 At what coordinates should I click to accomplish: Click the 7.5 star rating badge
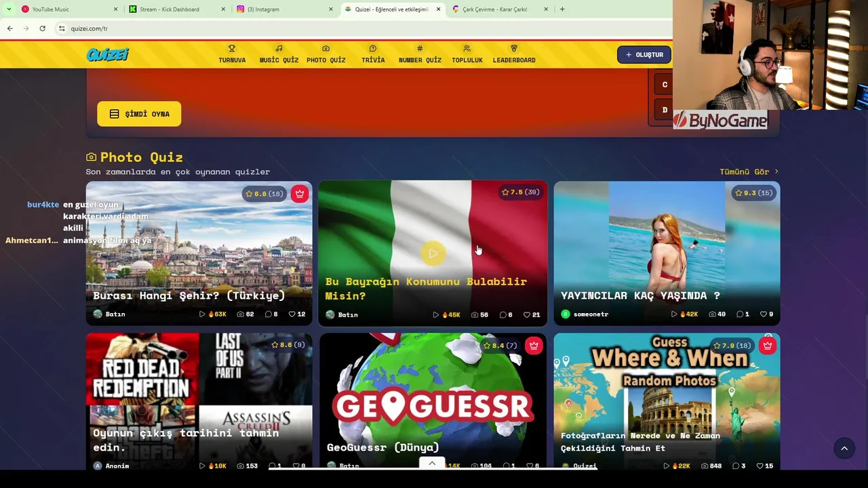coord(521,192)
